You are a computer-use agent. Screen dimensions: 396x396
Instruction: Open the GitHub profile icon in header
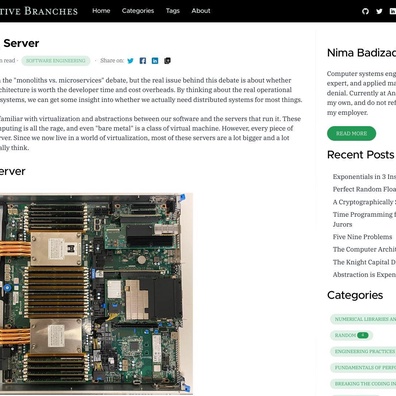tap(365, 11)
